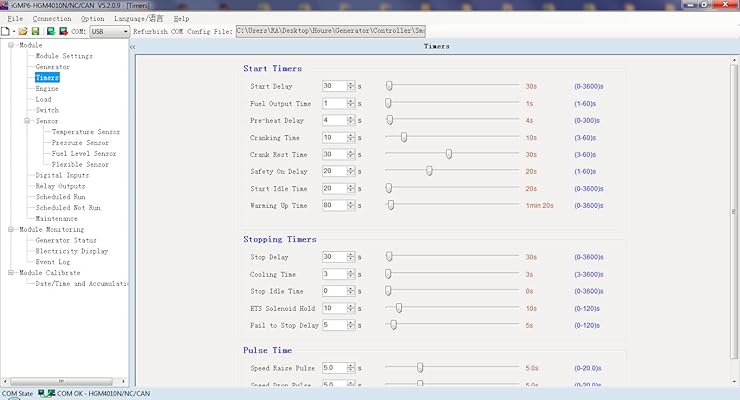Click the Fail to Stop Delay spinner arrows
Screen dimensions: 740x400
point(351,325)
